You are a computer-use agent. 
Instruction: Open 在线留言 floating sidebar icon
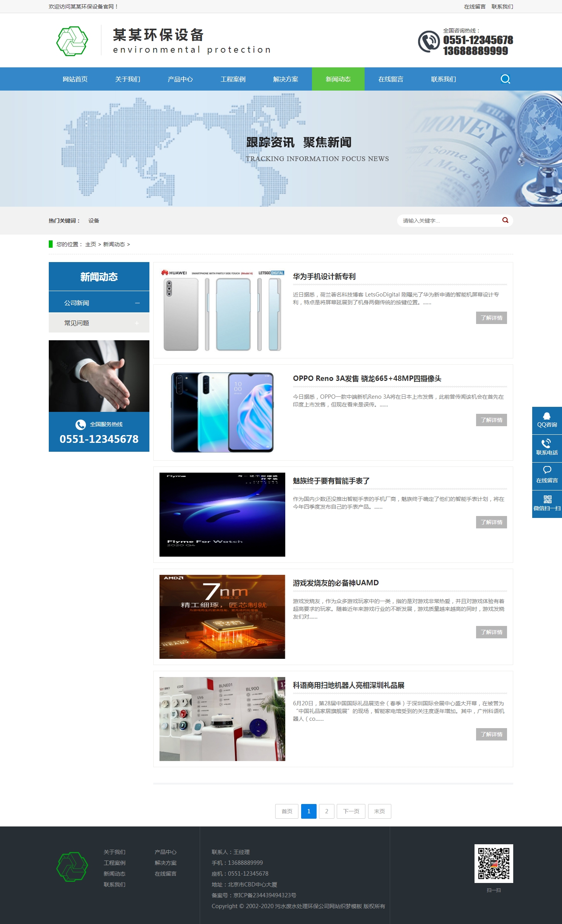coord(547,476)
